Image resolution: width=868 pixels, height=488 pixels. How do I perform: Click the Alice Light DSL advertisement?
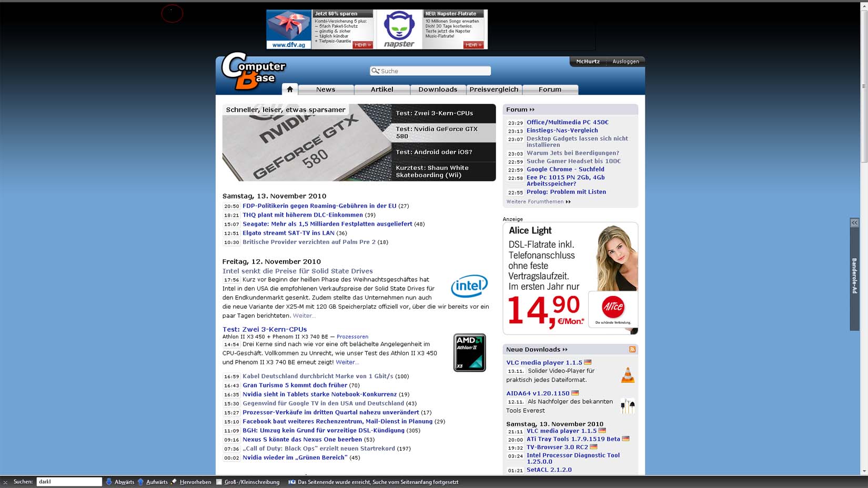pyautogui.click(x=570, y=278)
